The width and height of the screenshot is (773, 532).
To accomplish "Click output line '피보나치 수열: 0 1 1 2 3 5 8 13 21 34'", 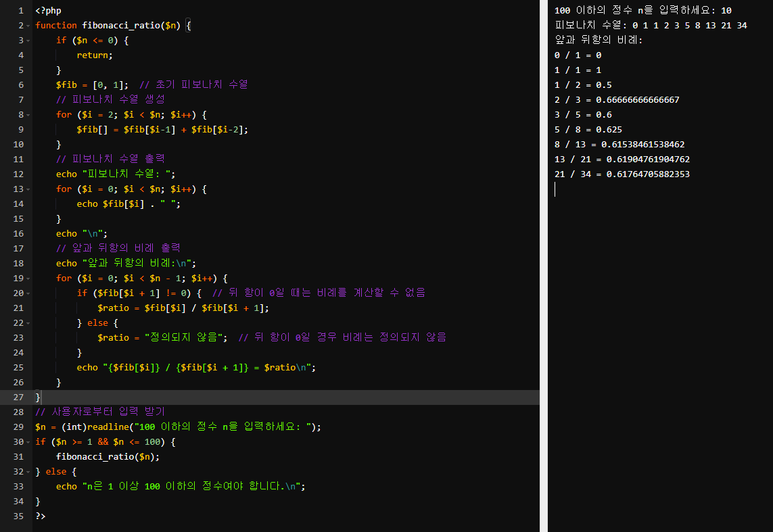I will 651,25.
